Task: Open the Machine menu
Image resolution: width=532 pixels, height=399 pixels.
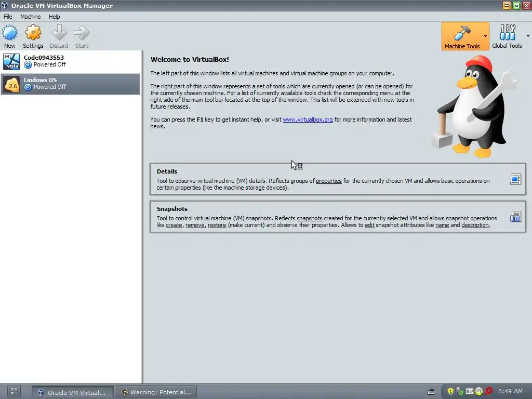Action: 30,17
